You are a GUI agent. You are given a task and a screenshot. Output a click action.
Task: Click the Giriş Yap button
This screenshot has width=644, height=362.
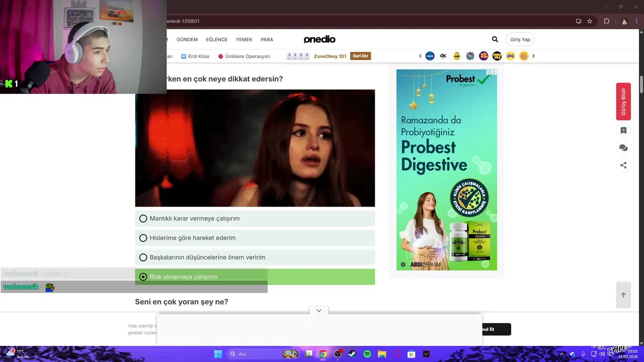pos(520,39)
